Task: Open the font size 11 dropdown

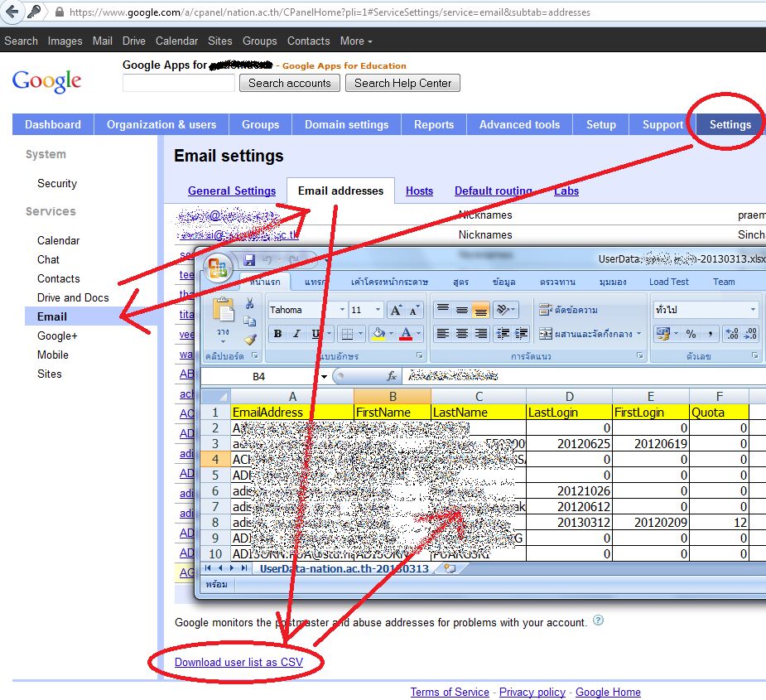Action: tap(378, 310)
